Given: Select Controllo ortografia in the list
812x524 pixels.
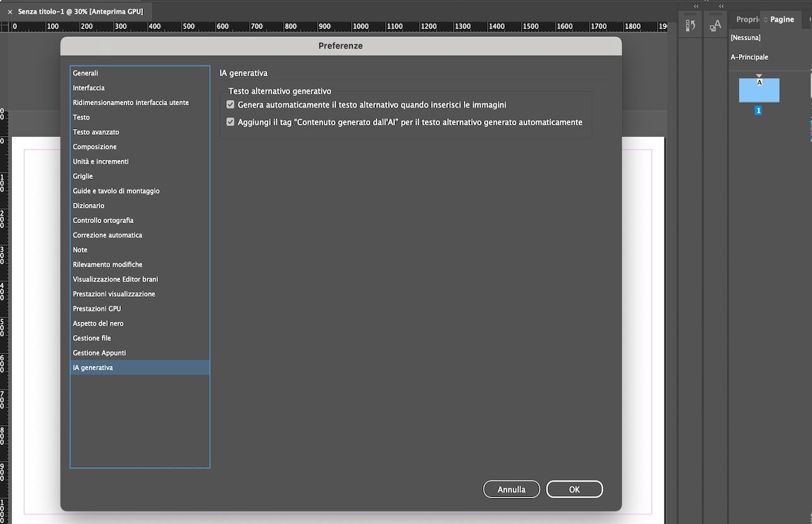Looking at the screenshot, I should pyautogui.click(x=140, y=220).
